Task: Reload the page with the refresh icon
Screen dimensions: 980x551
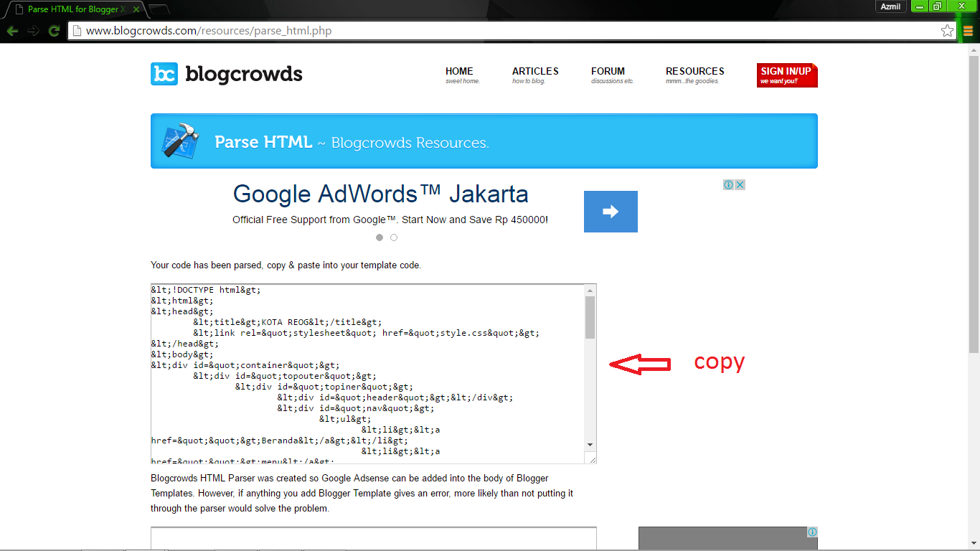Action: point(54,31)
